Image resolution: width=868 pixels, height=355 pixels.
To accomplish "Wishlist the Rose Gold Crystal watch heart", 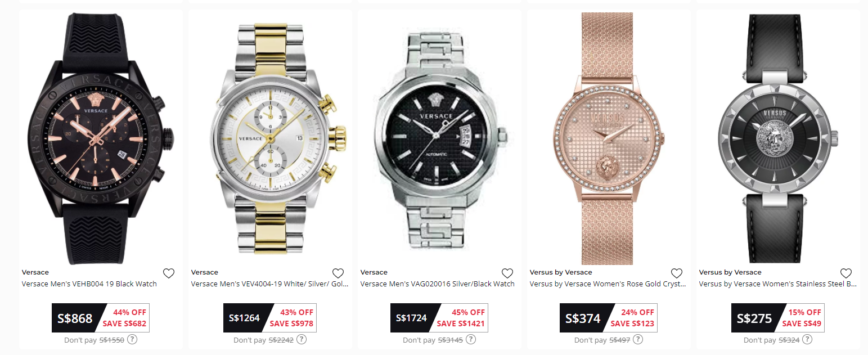I will [x=677, y=273].
